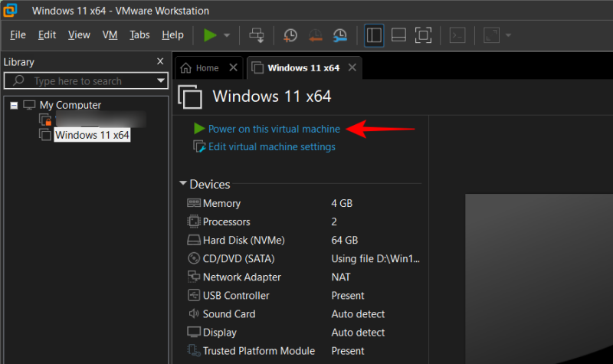
Task: Click the console view toolbar icon
Action: [457, 35]
